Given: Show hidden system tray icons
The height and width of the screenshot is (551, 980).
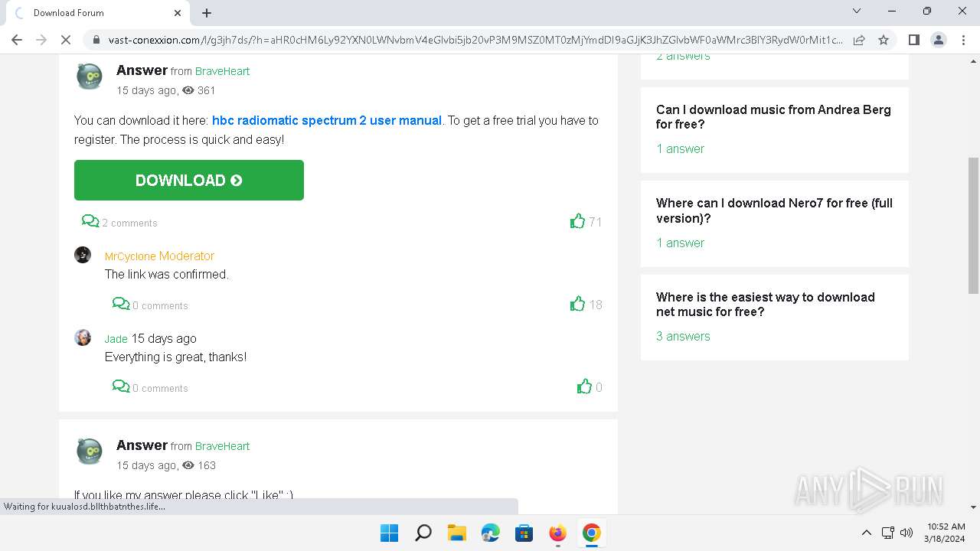Looking at the screenshot, I should coord(866,533).
